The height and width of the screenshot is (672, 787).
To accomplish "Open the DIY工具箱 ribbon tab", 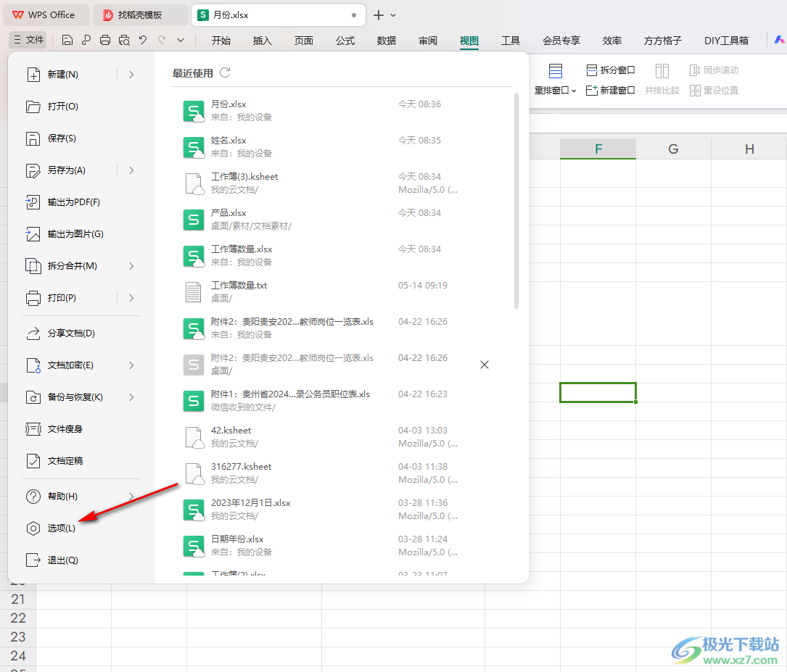I will pos(726,41).
